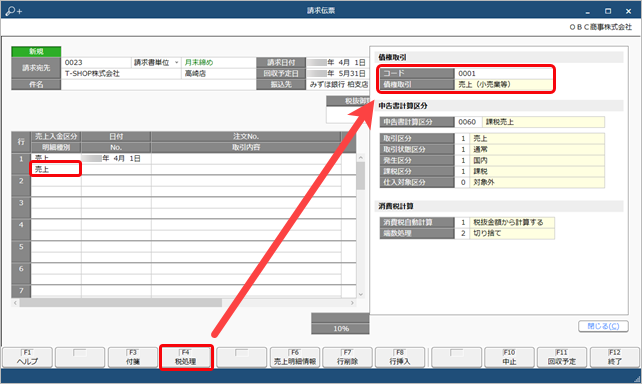The height and width of the screenshot is (384, 642).
Task: Open F4 税処理 tax processing
Action: tap(185, 357)
